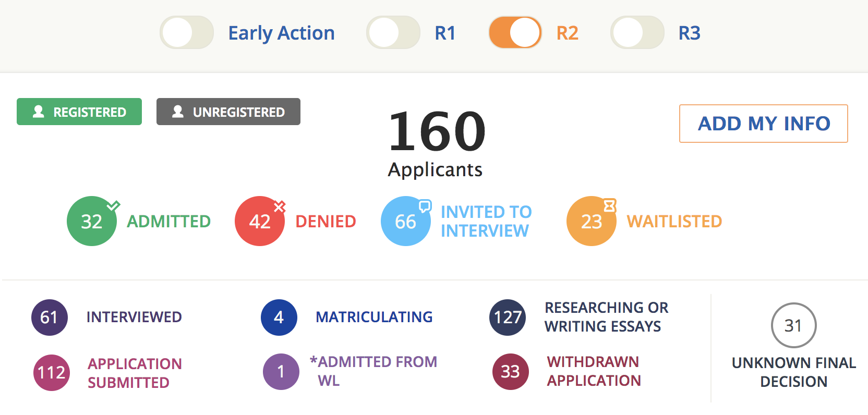The height and width of the screenshot is (415, 868).
Task: Disable the R2 round toggle
Action: 515,32
